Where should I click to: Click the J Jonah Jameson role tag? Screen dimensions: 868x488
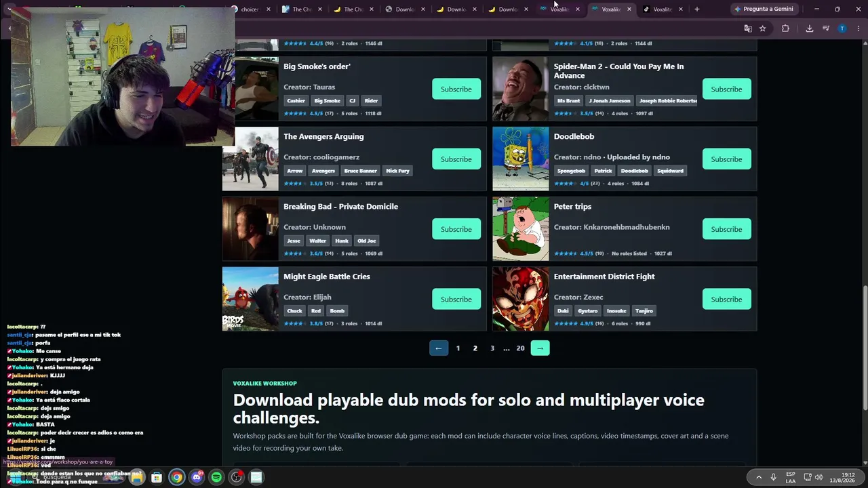coord(610,101)
